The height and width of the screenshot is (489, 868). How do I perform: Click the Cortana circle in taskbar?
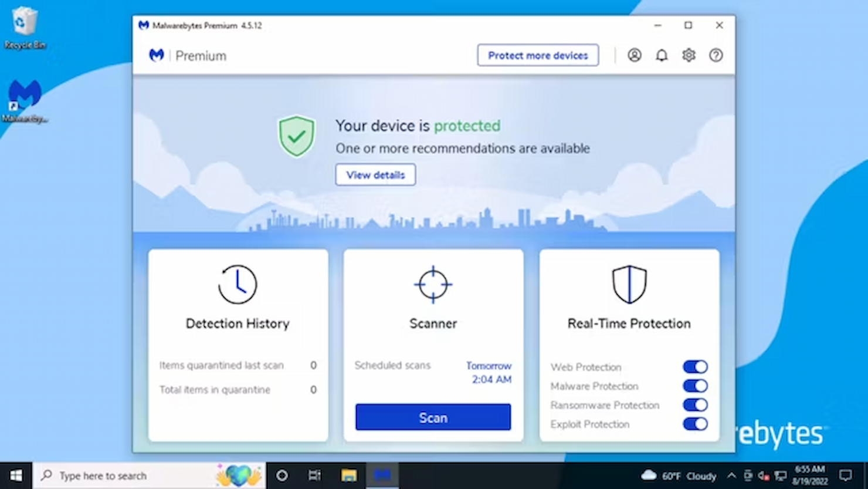tap(282, 475)
